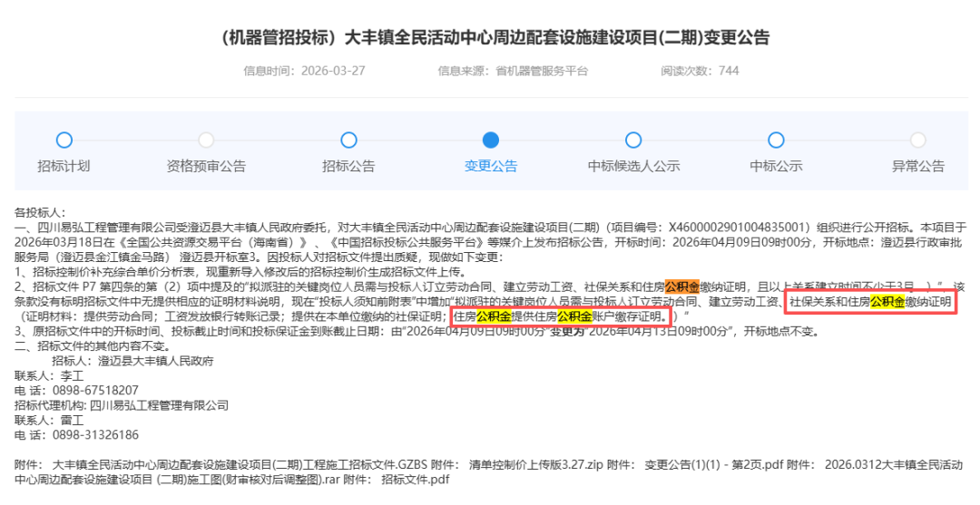Open the 招标文件.pdf attachment
This screenshot has width=980, height=505.
tap(415, 480)
